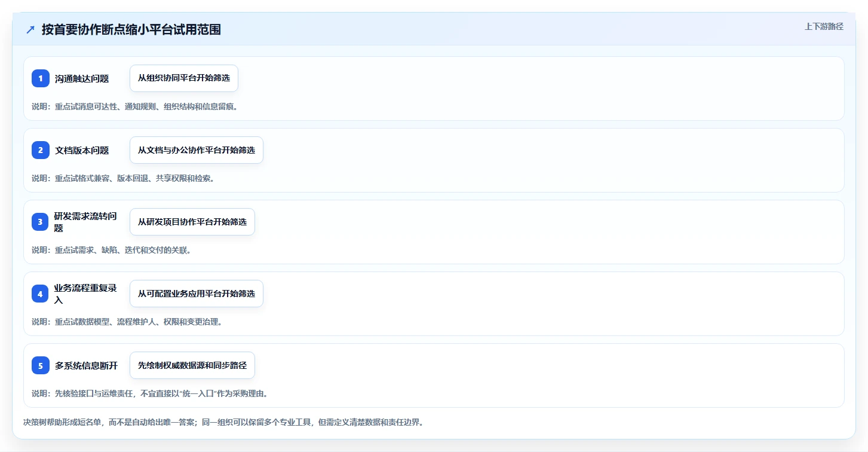Click the 多系统信息断开 label
This screenshot has height=452, width=868.
point(86,365)
